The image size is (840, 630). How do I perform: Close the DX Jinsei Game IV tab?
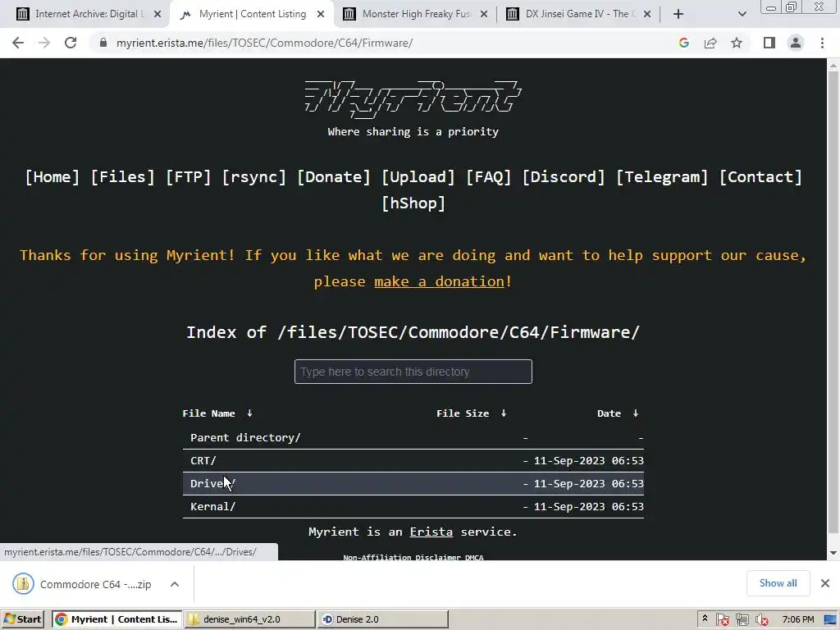(647, 14)
